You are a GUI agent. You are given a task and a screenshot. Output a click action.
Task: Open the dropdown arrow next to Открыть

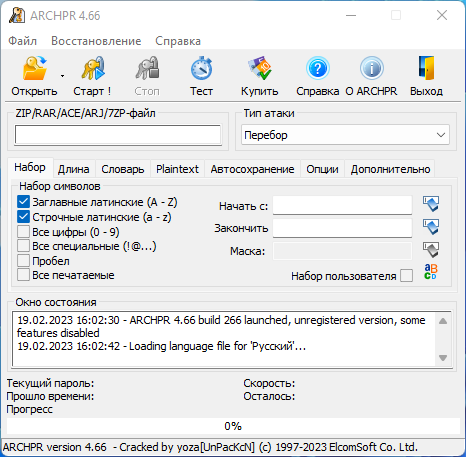62,76
